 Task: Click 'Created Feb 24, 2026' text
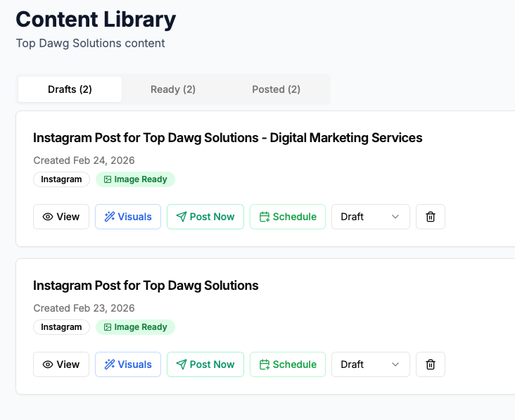pos(84,160)
